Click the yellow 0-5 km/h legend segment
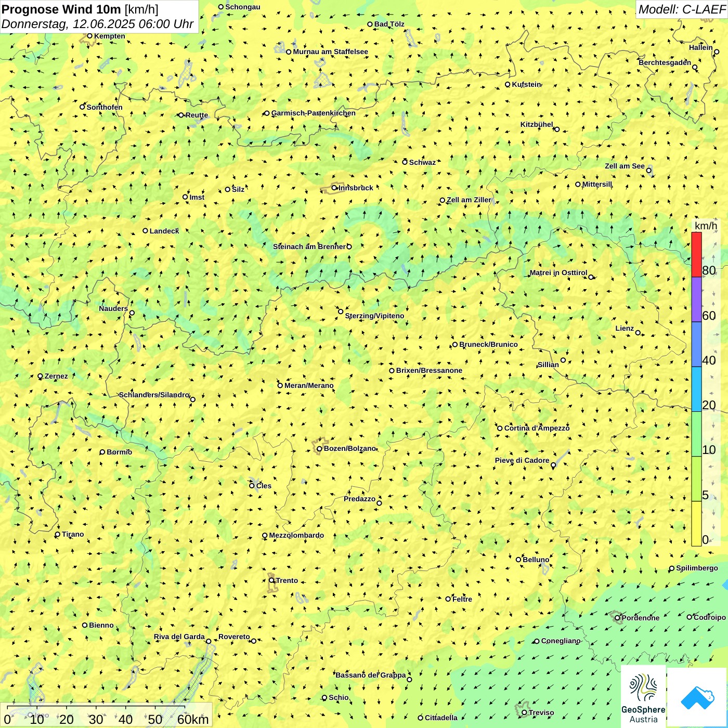 point(696,524)
